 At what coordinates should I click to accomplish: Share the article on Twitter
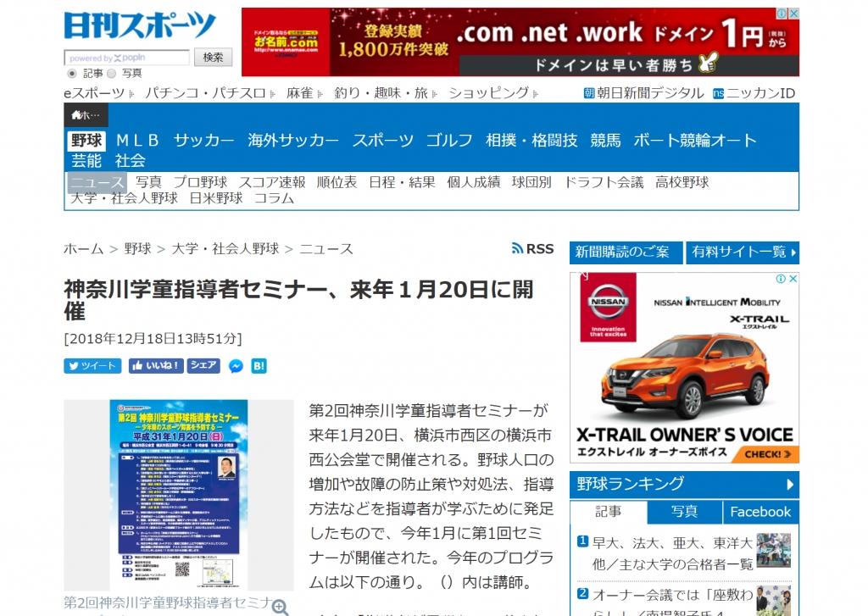click(92, 366)
